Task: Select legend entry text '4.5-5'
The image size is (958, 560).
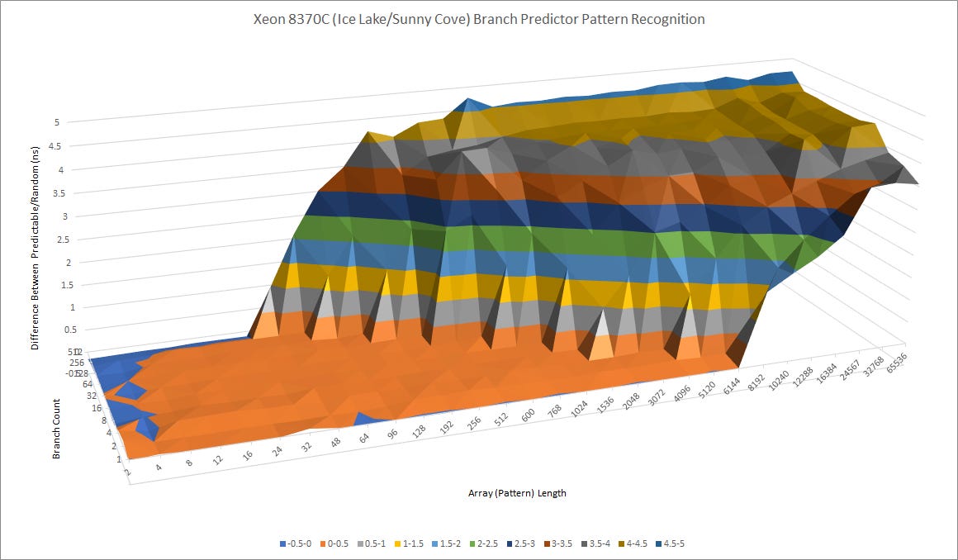Action: [x=674, y=543]
